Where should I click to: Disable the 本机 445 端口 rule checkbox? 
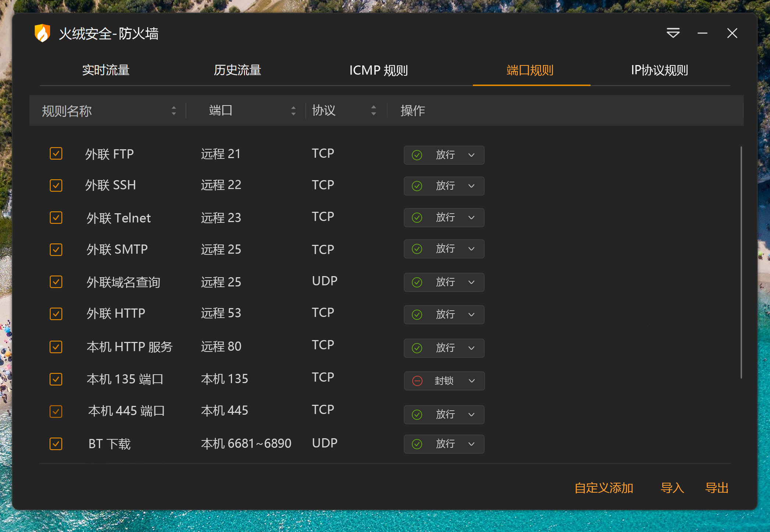[x=56, y=411]
